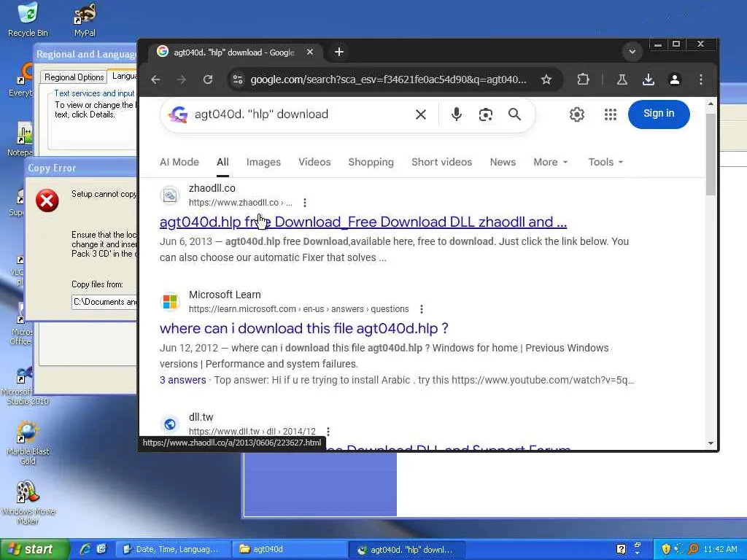The height and width of the screenshot is (560, 747).
Task: Switch to Images results tab
Action: (263, 162)
